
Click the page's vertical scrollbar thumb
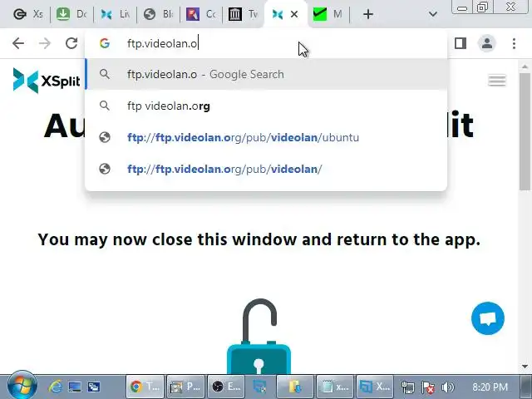click(x=525, y=131)
